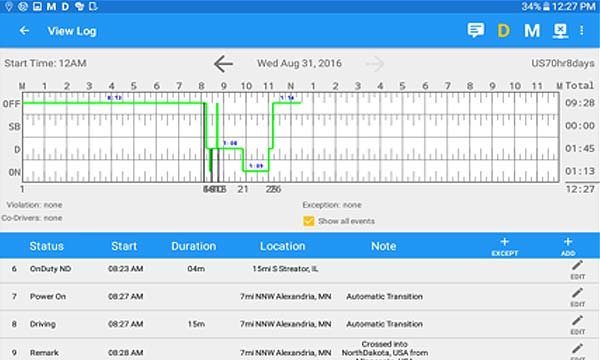Tap the Status column header
600x360 pixels.
tap(47, 246)
